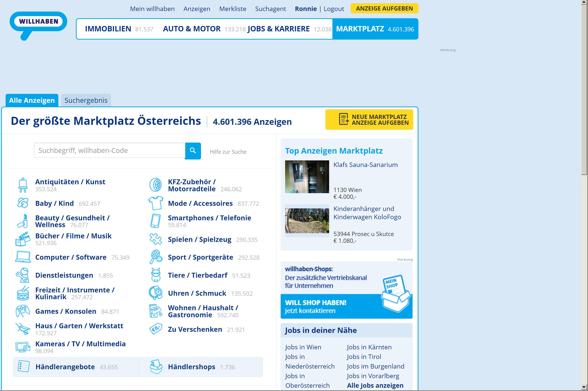Switch to the Suchergebnis tab
Screen dimensions: 588x391
pos(86,100)
